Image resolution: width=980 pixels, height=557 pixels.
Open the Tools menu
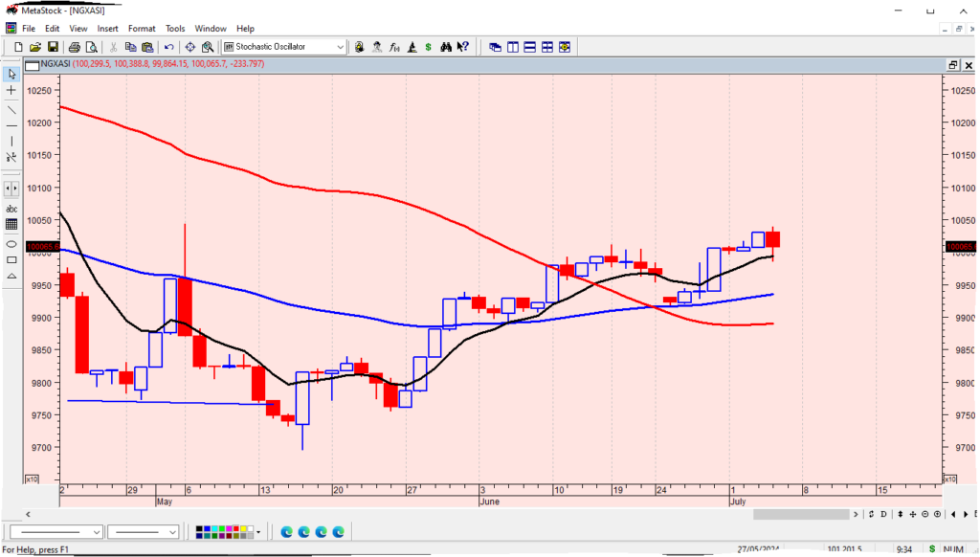tap(175, 29)
